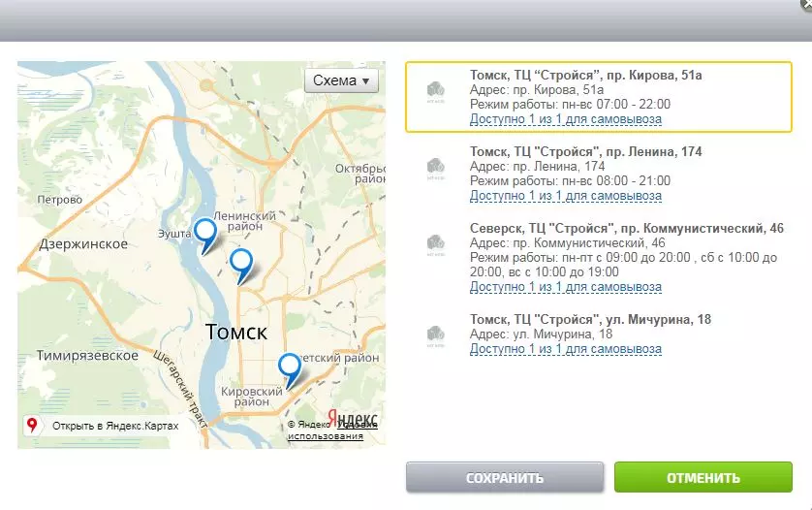Open availability link for пр. Ленина, 174

pos(566,196)
